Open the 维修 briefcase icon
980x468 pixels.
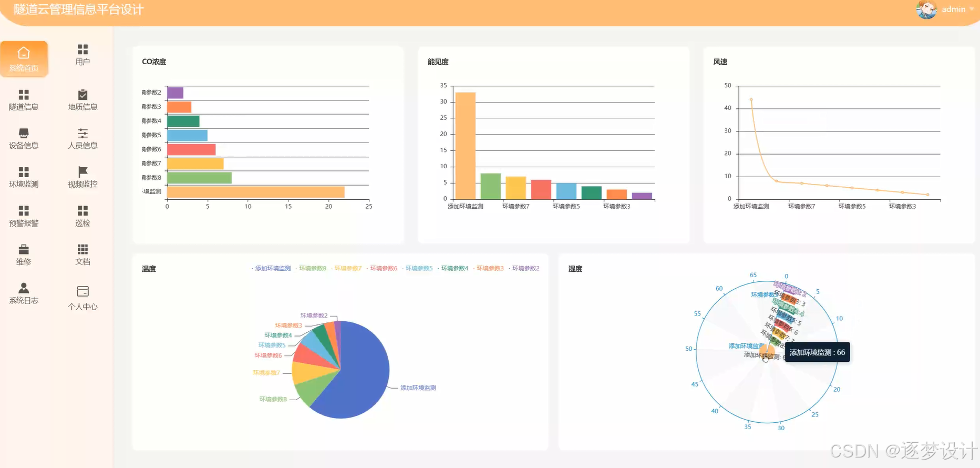pyautogui.click(x=24, y=249)
